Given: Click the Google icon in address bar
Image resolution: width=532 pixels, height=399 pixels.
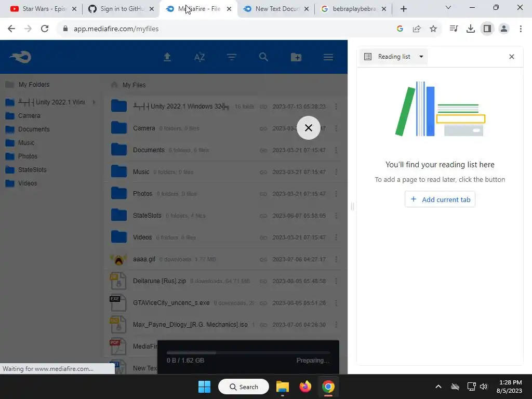Looking at the screenshot, I should [400, 29].
